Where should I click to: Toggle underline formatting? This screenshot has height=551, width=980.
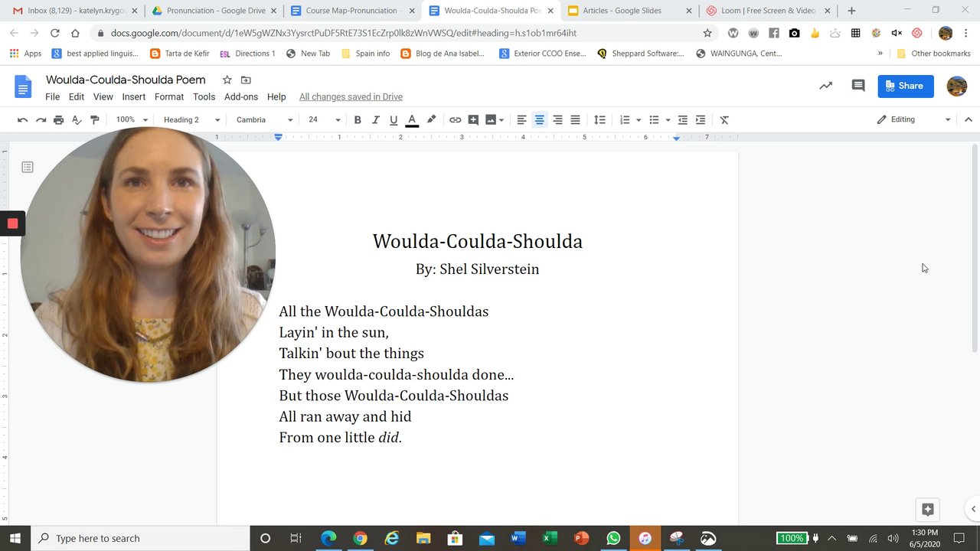pyautogui.click(x=394, y=119)
